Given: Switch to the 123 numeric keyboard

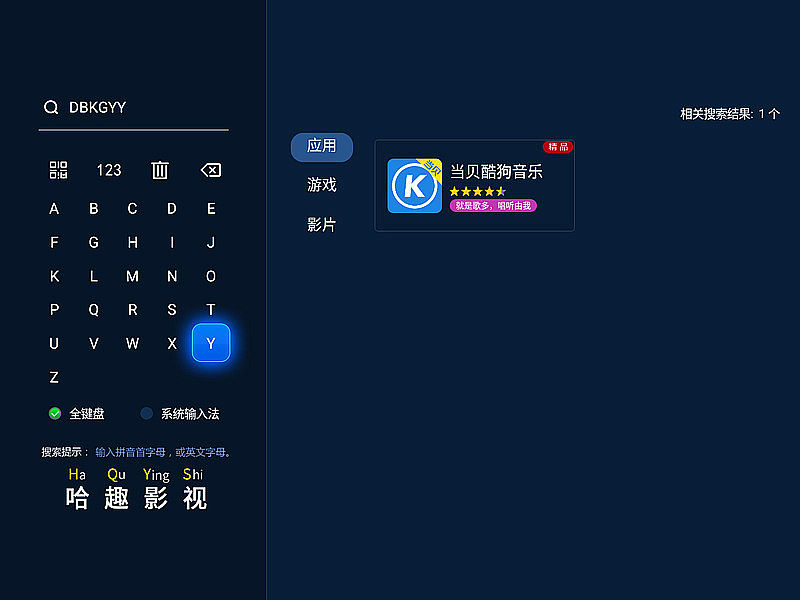Looking at the screenshot, I should pyautogui.click(x=109, y=170).
